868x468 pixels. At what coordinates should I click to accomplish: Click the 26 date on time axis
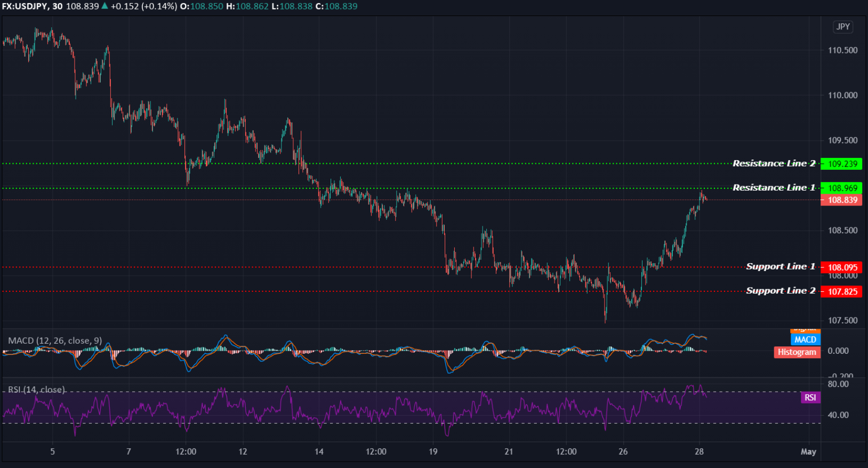point(623,451)
